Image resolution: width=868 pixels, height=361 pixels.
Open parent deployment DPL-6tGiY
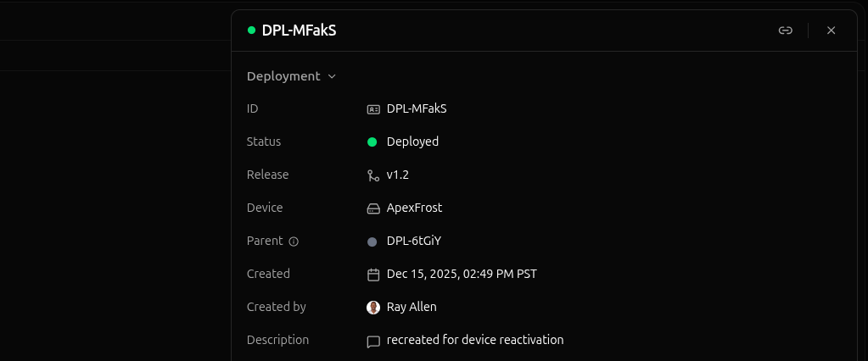click(x=414, y=241)
